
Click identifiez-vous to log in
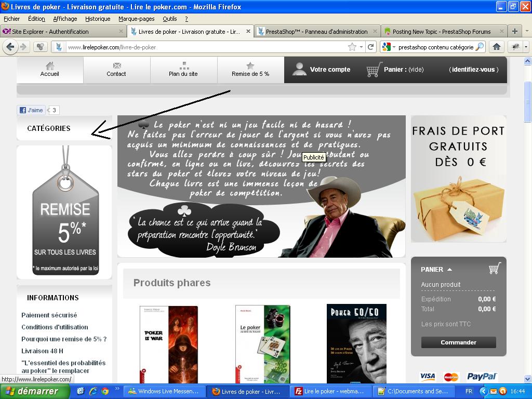coord(474,70)
